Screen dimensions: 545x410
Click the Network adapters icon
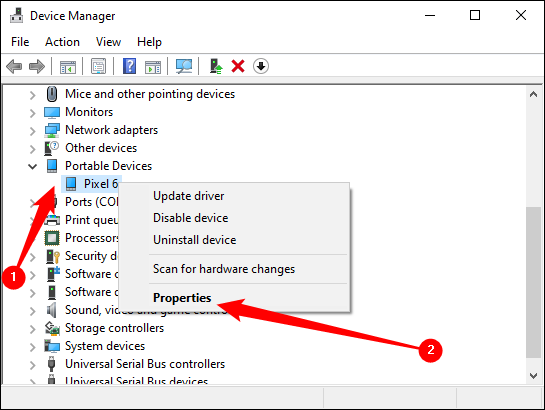(x=52, y=130)
